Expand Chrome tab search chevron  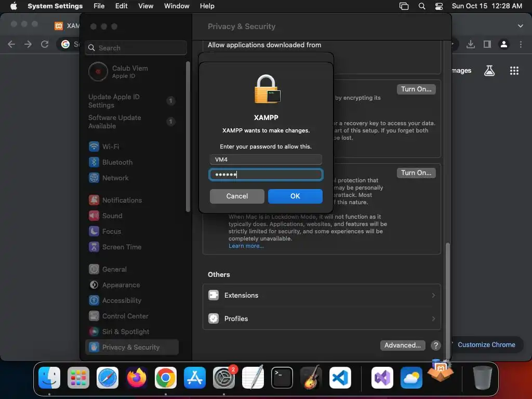click(521, 26)
